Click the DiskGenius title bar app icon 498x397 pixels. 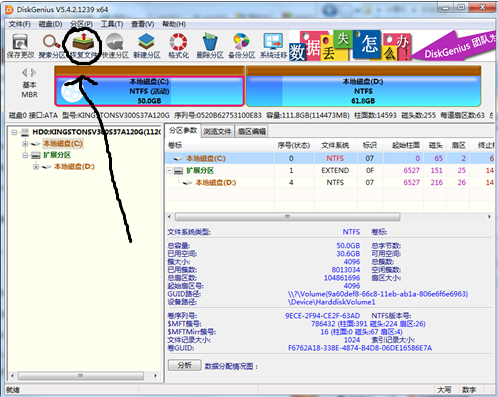tap(9, 9)
